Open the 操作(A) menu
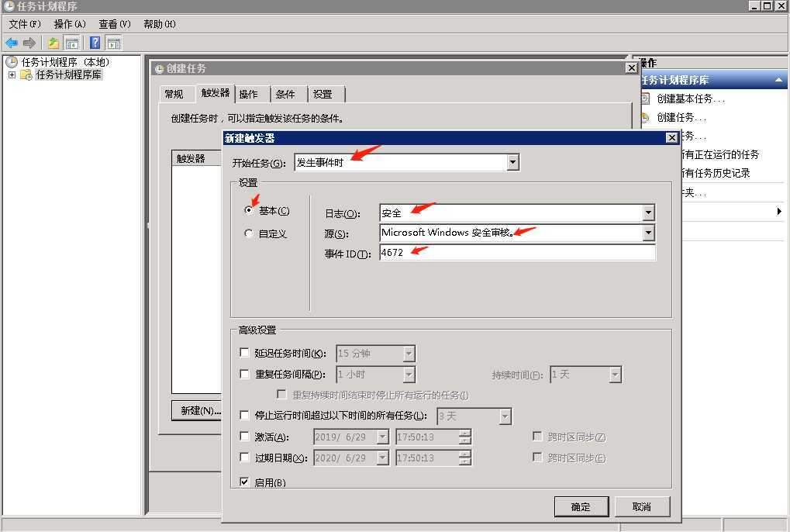This screenshot has height=532, width=790. pyautogui.click(x=70, y=24)
